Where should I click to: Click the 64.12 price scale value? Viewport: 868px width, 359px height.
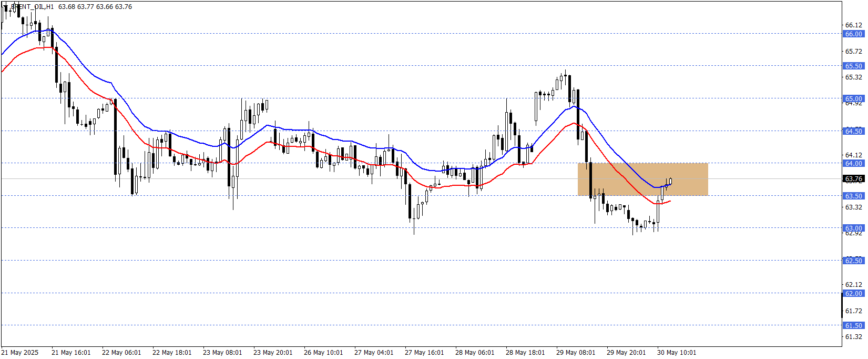[853, 155]
